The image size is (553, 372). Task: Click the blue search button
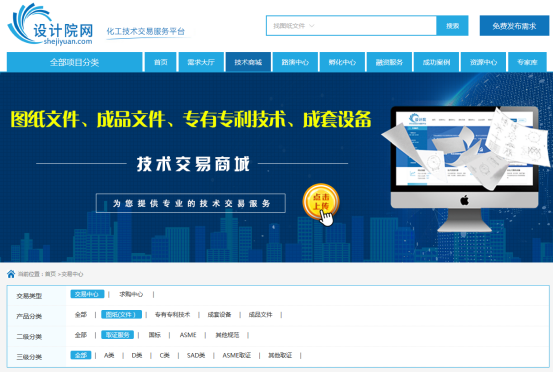click(452, 26)
